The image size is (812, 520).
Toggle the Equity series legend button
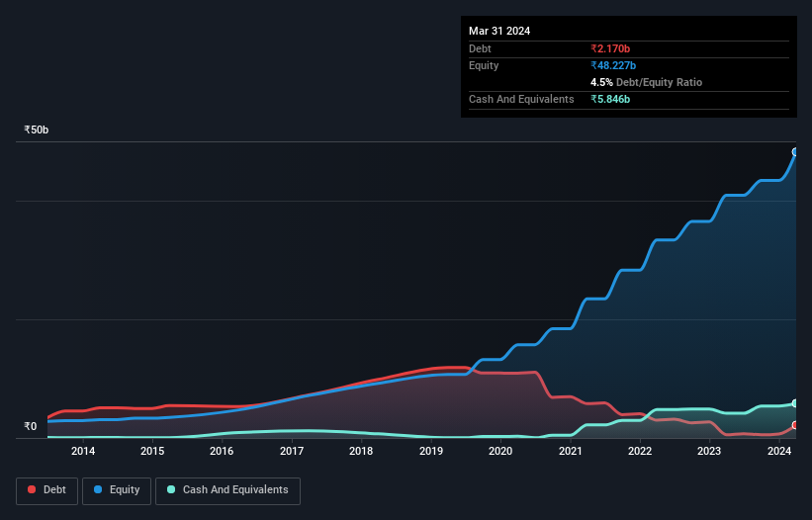pos(117,490)
